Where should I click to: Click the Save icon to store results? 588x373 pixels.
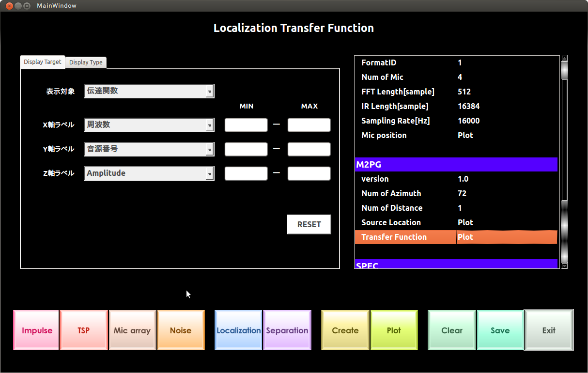click(500, 330)
